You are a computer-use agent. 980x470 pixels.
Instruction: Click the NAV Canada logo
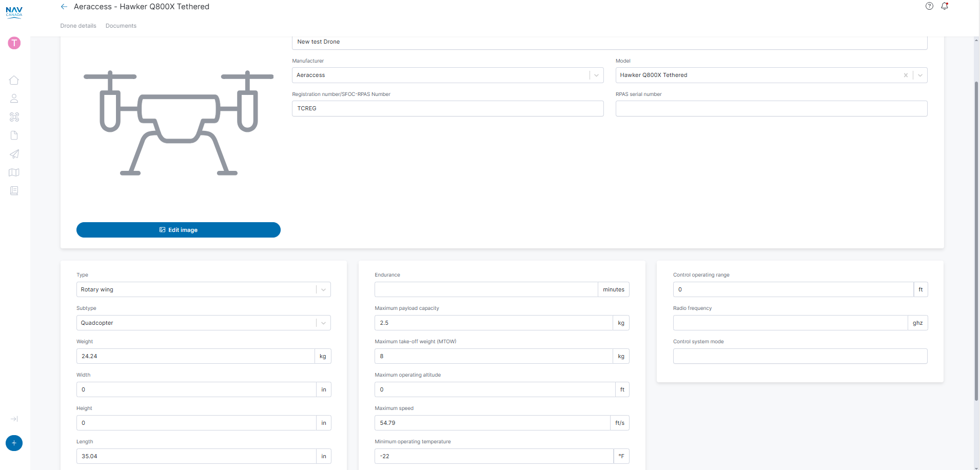[14, 12]
